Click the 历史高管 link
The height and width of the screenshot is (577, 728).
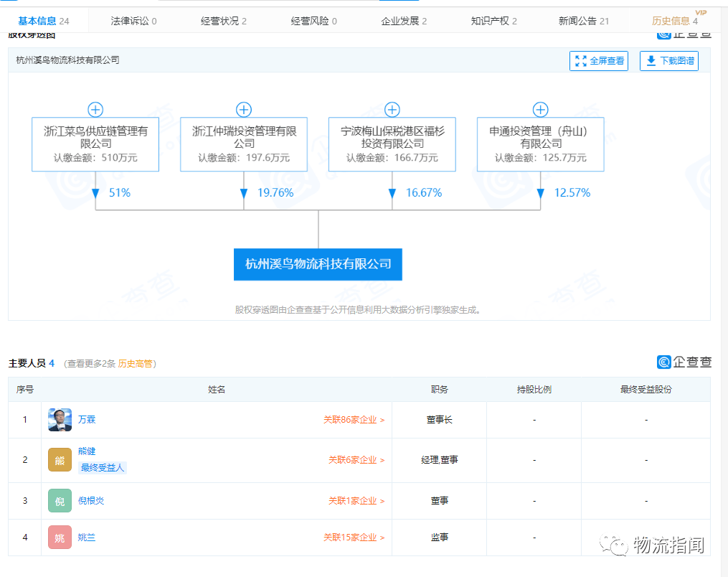[x=136, y=364]
